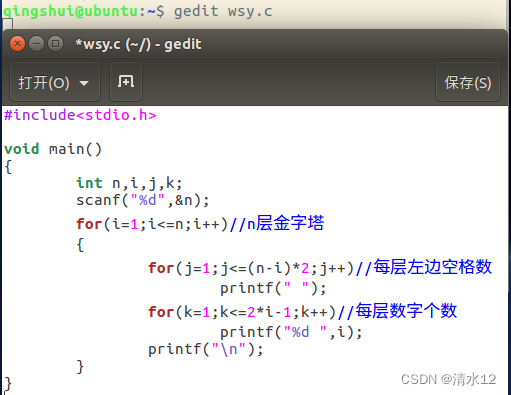Click the n层金字塔 comment
511x395 pixels.
pyautogui.click(x=285, y=223)
